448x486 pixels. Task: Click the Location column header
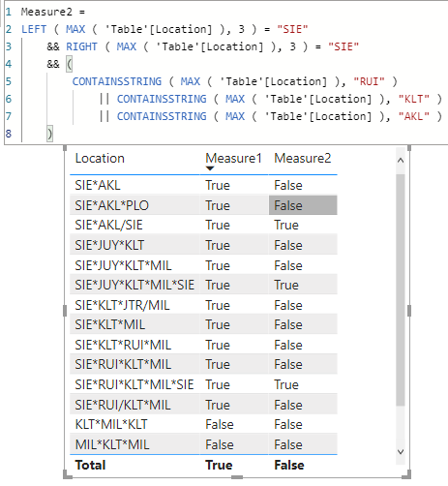click(100, 159)
